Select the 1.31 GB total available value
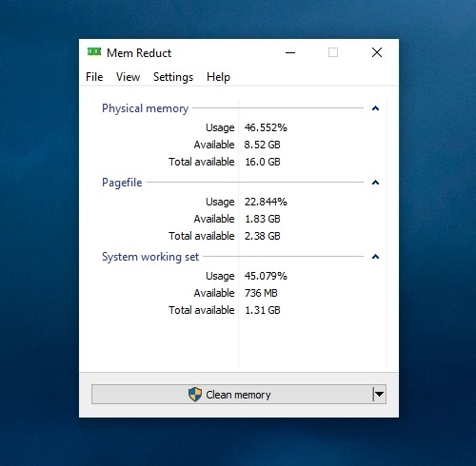Viewport: 476px width, 466px height. click(x=263, y=310)
